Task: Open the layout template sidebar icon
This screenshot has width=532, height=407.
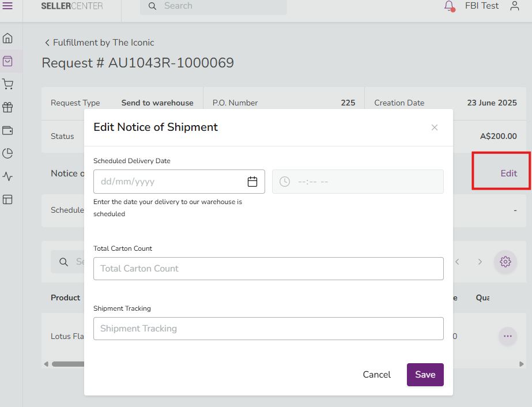Action: 7,199
